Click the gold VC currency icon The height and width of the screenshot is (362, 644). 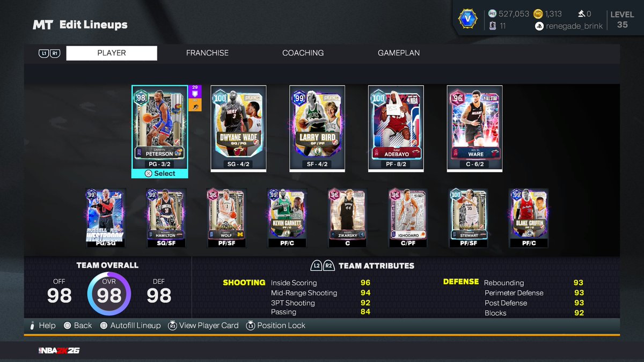click(x=538, y=14)
